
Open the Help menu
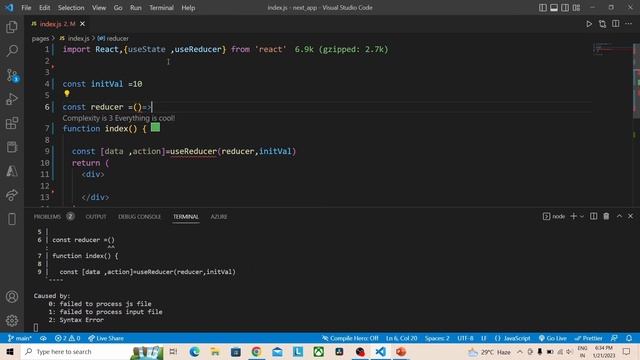[188, 8]
